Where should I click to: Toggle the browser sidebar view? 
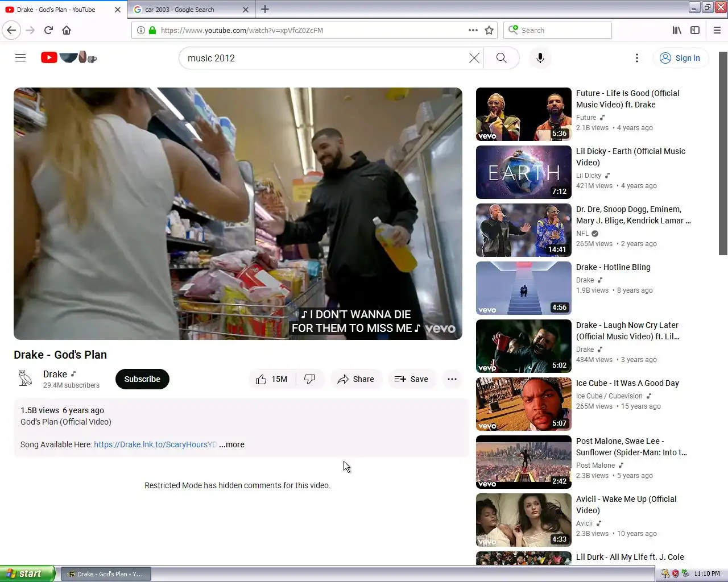coord(695,30)
